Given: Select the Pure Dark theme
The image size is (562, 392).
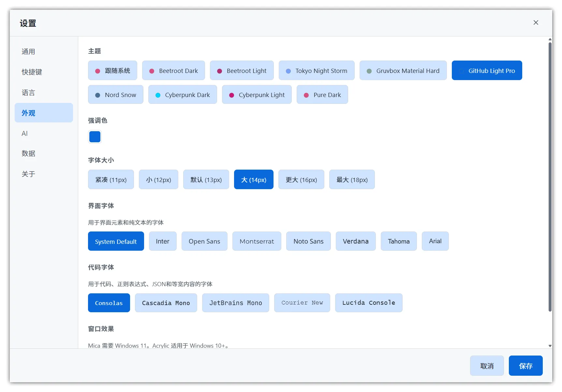Looking at the screenshot, I should click(x=322, y=95).
